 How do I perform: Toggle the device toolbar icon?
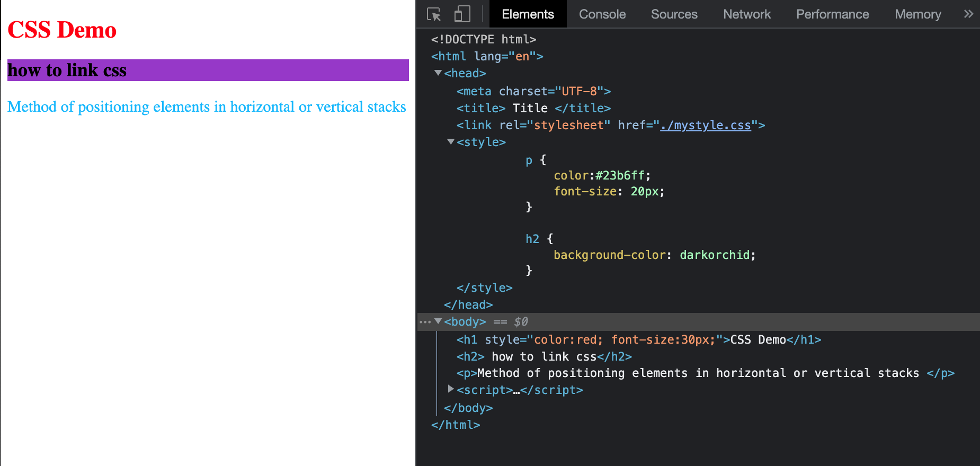(462, 14)
